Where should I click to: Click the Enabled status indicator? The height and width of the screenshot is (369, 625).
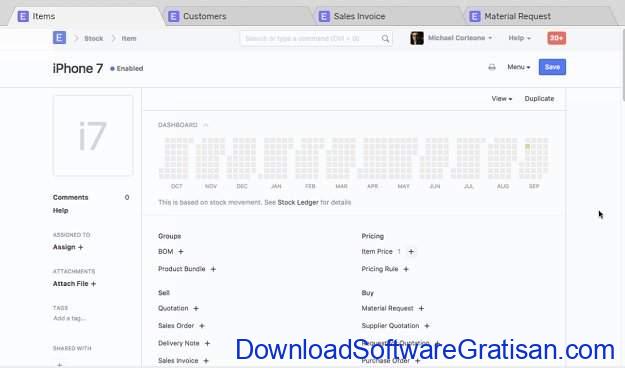click(126, 69)
